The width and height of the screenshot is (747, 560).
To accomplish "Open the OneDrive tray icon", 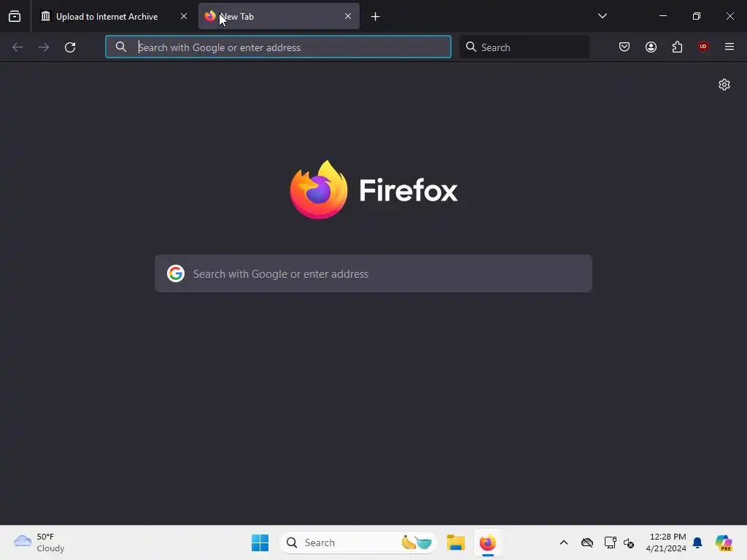I will point(587,542).
